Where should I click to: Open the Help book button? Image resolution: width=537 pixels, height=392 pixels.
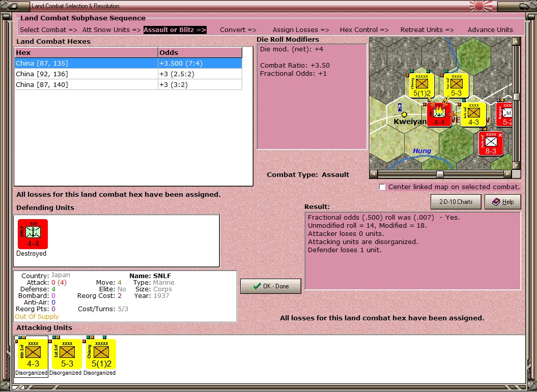click(502, 202)
